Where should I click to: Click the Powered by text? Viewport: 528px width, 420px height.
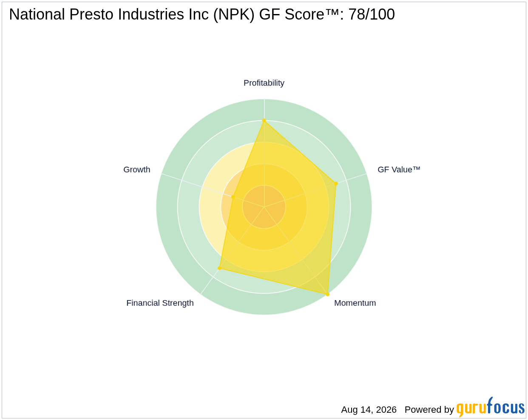pyautogui.click(x=429, y=410)
